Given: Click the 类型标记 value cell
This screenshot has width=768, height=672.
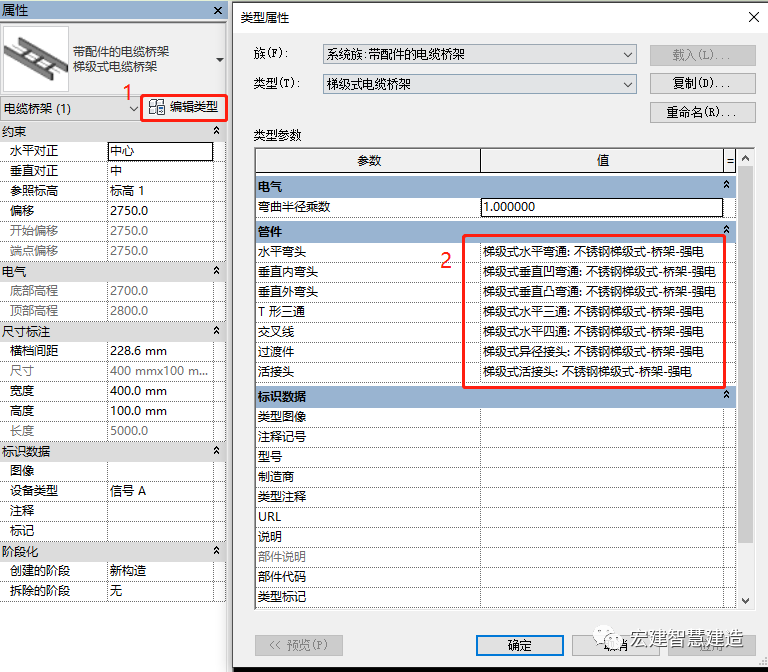Looking at the screenshot, I should coord(602,597).
